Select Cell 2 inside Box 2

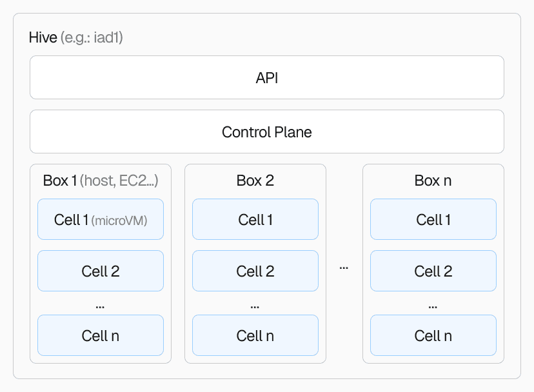click(255, 271)
